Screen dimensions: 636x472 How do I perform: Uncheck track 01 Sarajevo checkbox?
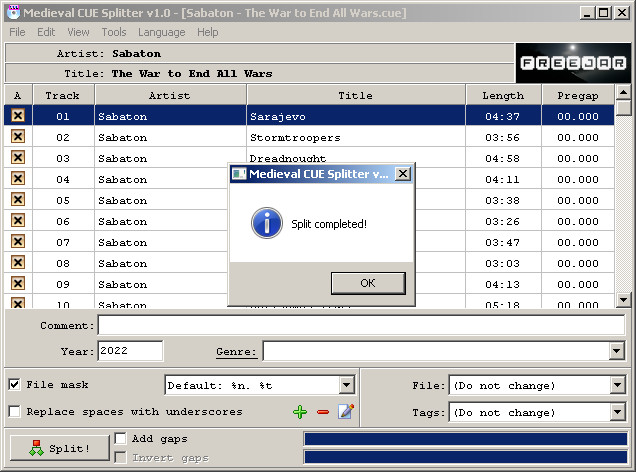(18, 116)
